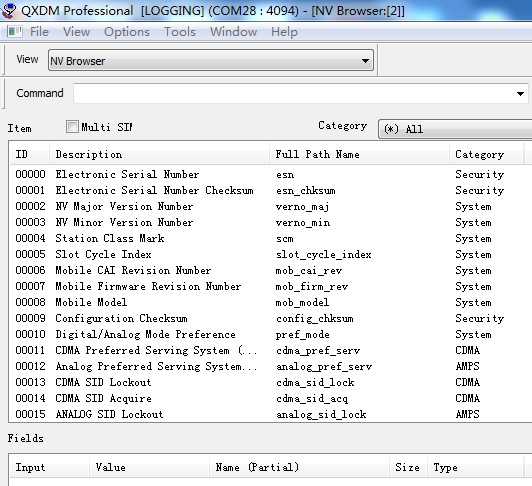The image size is (532, 486).
Task: Select Slot Cycle Index row
Action: point(270,255)
